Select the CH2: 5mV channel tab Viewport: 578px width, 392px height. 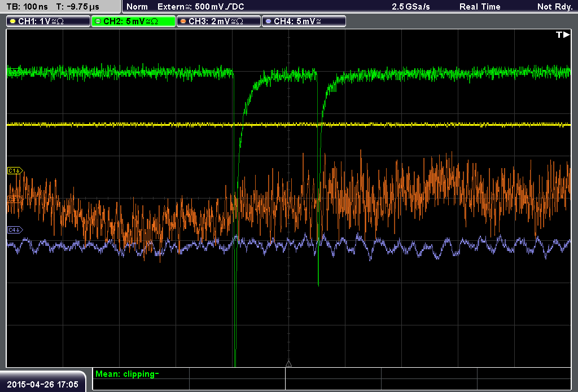tap(133, 21)
